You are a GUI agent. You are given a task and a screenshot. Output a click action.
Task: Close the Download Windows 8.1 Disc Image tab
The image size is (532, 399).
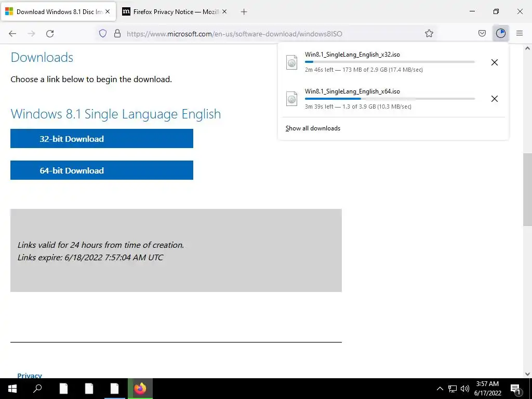[x=108, y=11]
